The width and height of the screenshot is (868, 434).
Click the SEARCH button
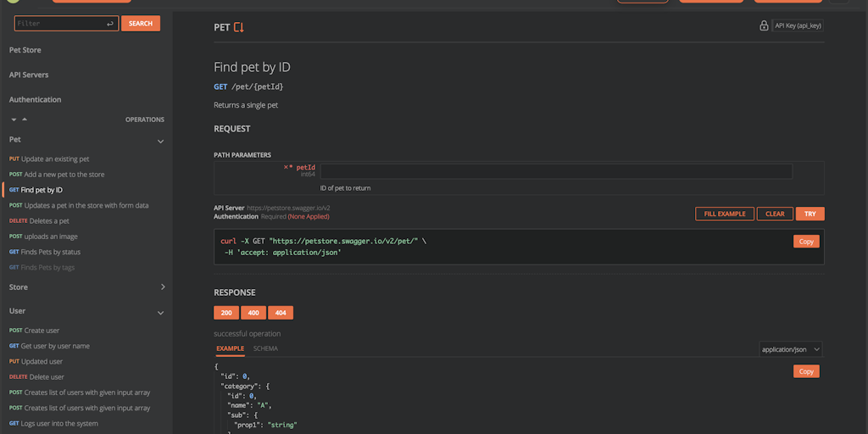coord(141,23)
